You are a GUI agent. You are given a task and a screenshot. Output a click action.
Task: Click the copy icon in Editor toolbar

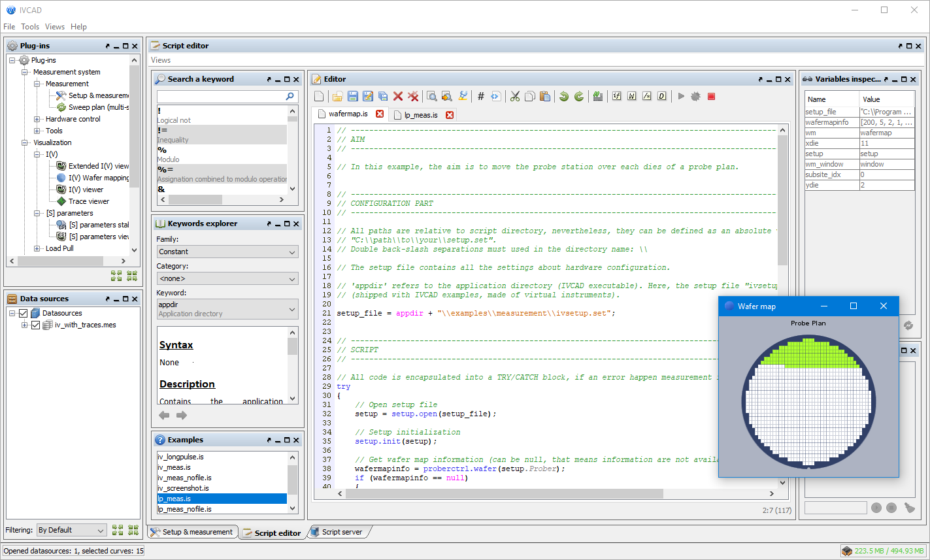[x=530, y=96]
